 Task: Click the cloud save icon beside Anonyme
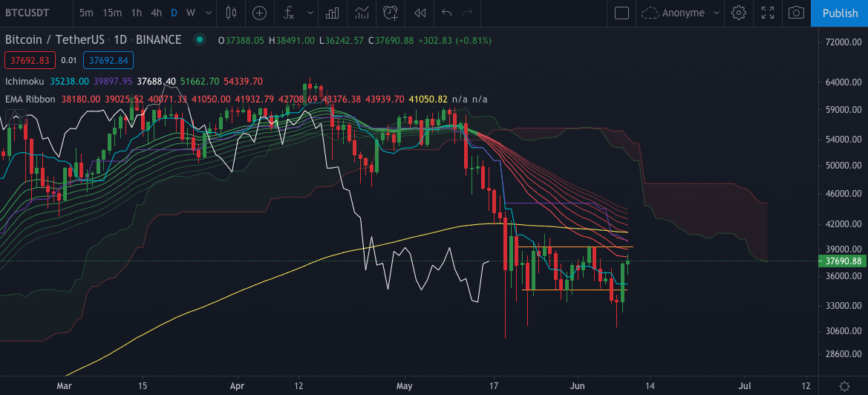tap(650, 13)
